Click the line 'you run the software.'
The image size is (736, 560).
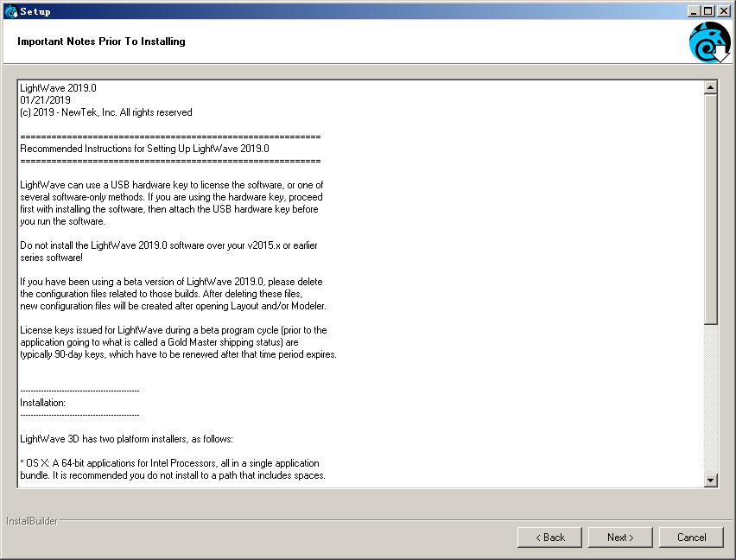[x=62, y=221]
